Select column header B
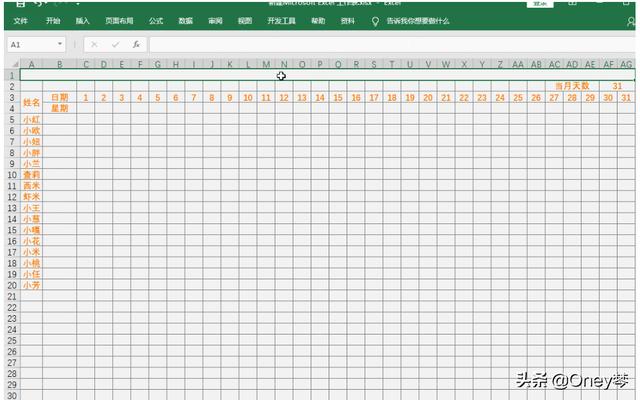 click(x=59, y=64)
